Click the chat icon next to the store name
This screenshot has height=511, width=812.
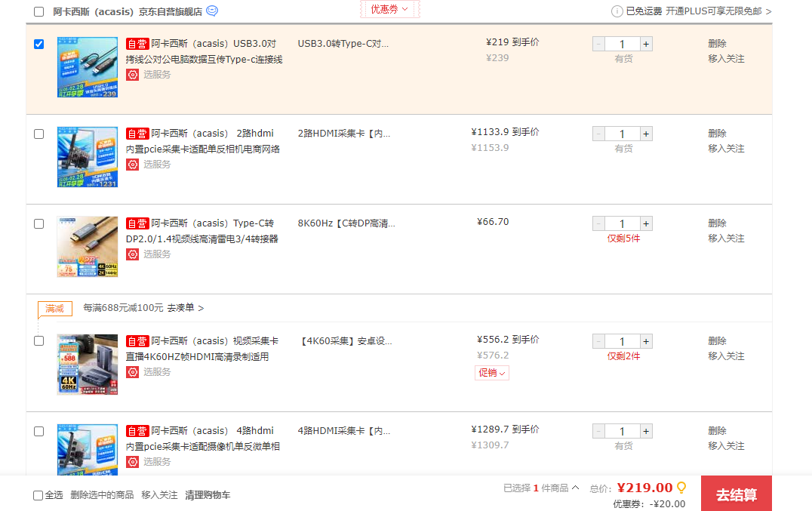(212, 11)
